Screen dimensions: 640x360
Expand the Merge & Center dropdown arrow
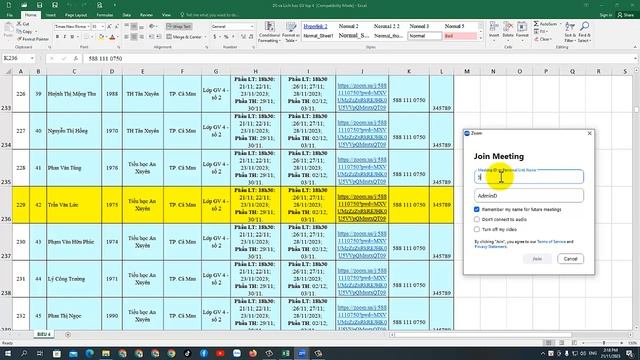coord(204,37)
